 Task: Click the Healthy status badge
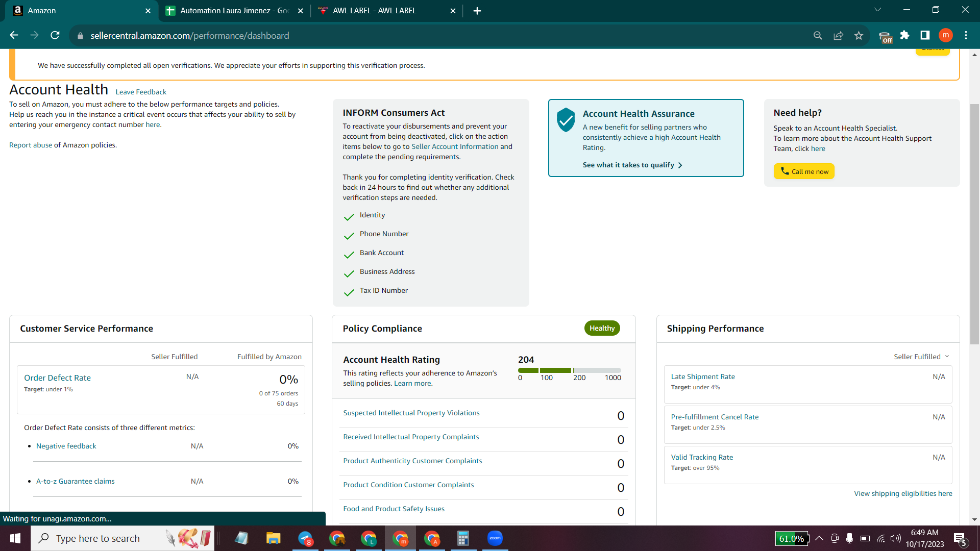tap(602, 328)
